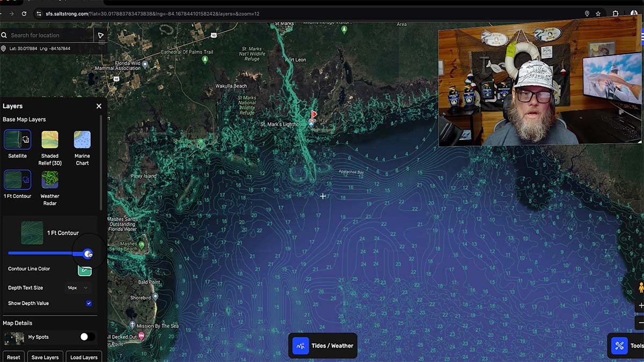The width and height of the screenshot is (644, 362).
Task: Click the location search magnifier icon
Action: click(x=5, y=35)
